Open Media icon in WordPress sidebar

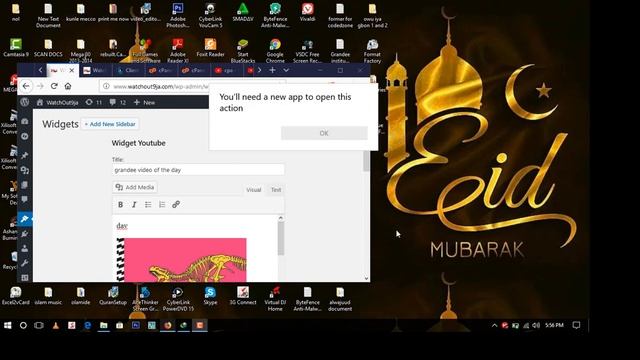click(x=24, y=170)
